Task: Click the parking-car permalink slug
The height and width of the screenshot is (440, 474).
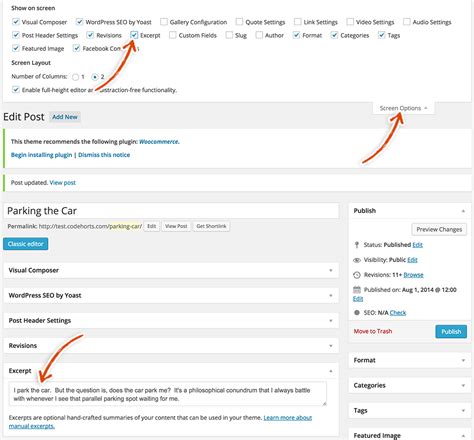Action: click(x=125, y=226)
